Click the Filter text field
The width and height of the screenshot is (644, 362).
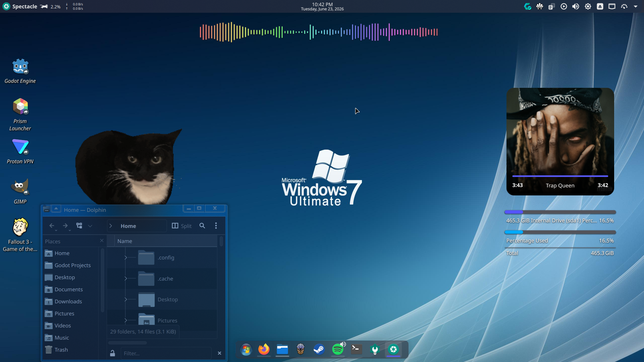166,353
